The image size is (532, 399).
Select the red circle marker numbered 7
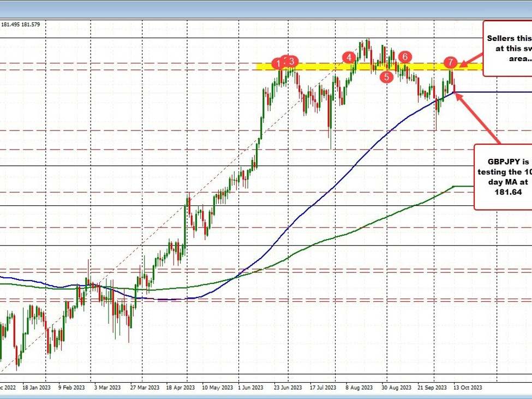point(450,62)
